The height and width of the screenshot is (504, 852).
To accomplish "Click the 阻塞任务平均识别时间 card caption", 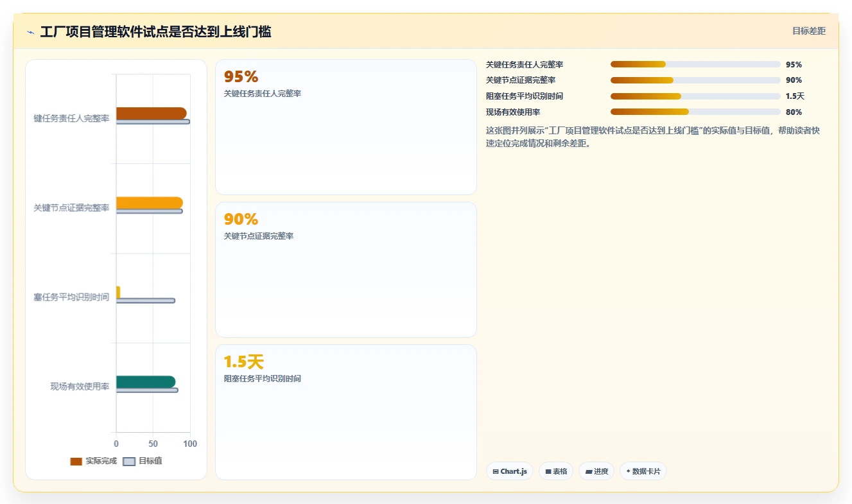I will pyautogui.click(x=262, y=379).
